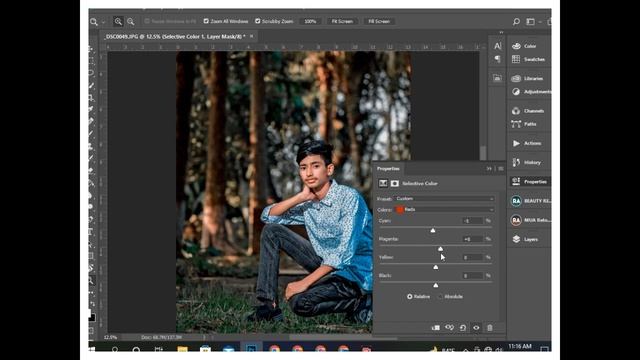Open the Swatches panel
The image size is (640, 360).
click(529, 59)
